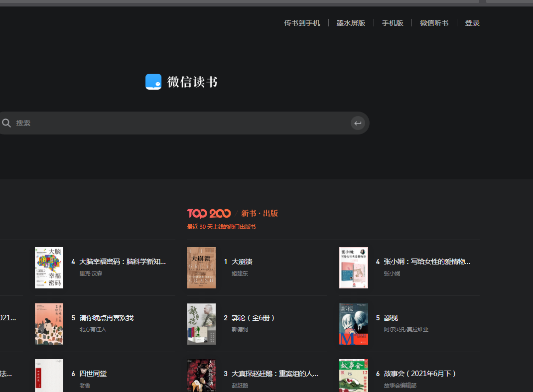Open the TOP 200 新书·出版 heading
Screen dimensions: 533x392
233,213
